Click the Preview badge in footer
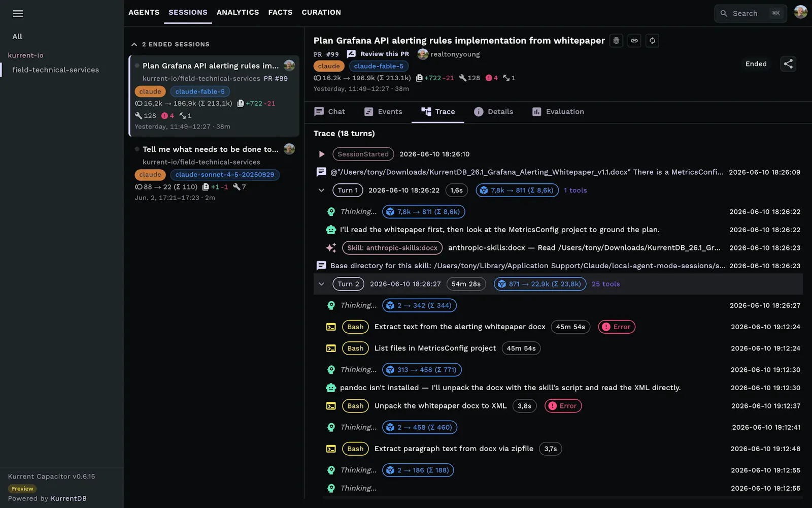This screenshot has width=812, height=508. (22, 489)
